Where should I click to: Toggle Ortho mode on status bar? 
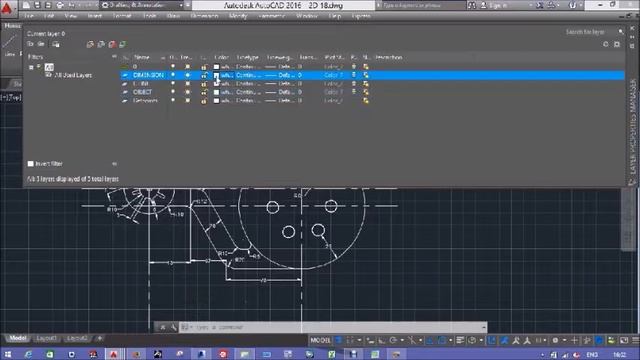point(381,340)
